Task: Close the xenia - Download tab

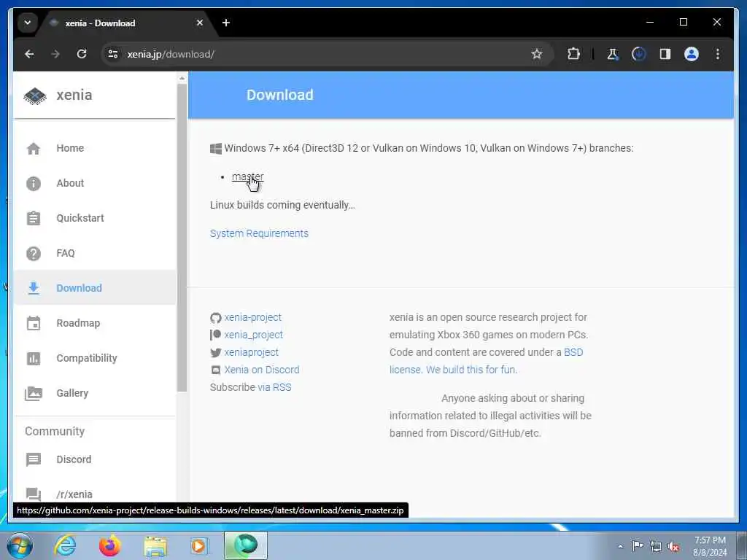Action: [x=200, y=23]
